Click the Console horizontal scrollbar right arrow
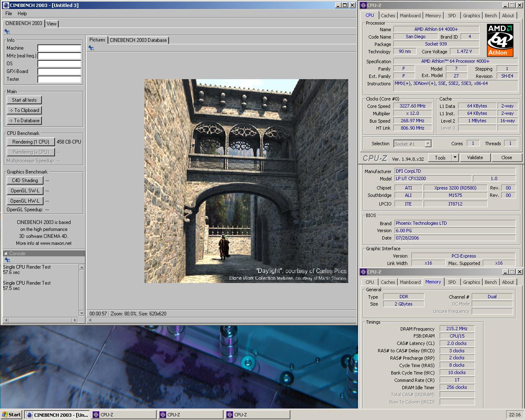The width and height of the screenshot is (525, 420). coord(75,320)
